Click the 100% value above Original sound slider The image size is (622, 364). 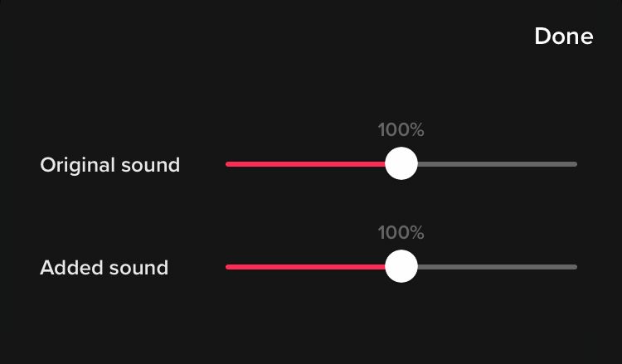point(401,130)
